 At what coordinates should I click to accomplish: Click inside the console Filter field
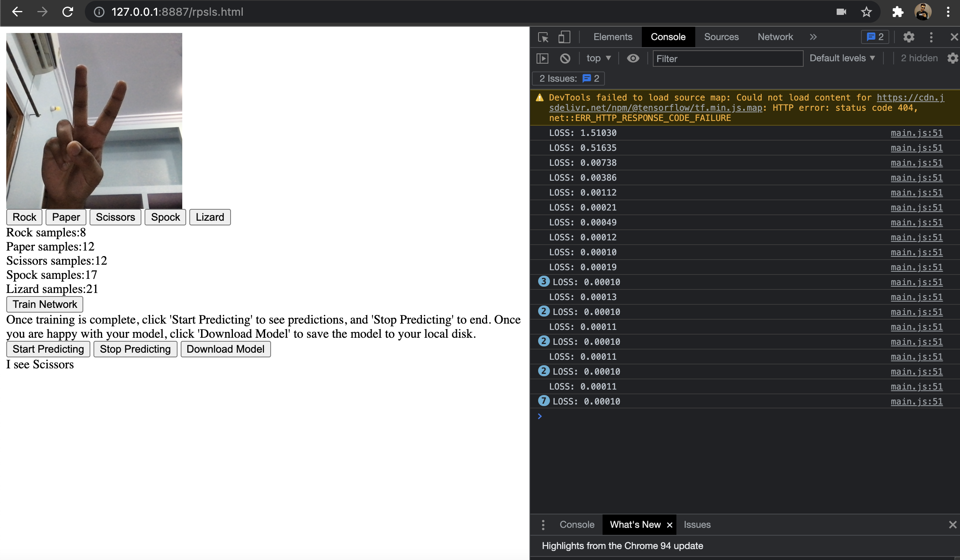pos(727,59)
